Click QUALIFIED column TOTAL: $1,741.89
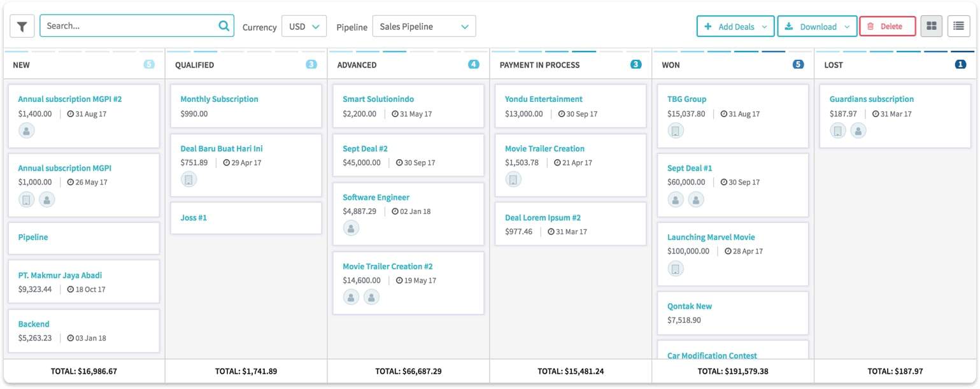Screen dimensions: 980x389 pos(246,371)
